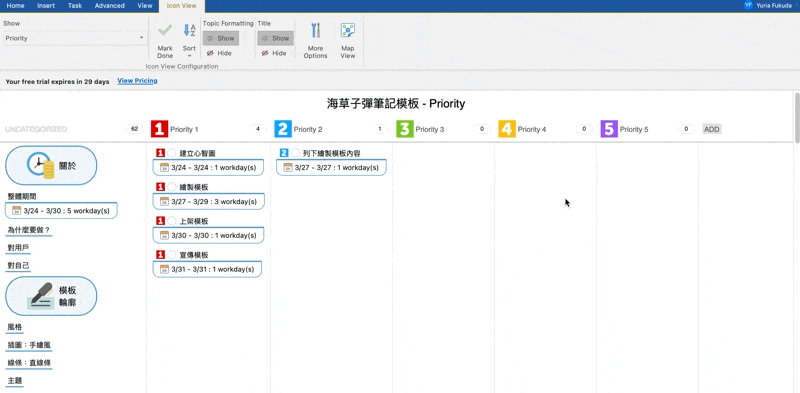Open the Insert tab
This screenshot has width=800, height=393.
click(46, 6)
